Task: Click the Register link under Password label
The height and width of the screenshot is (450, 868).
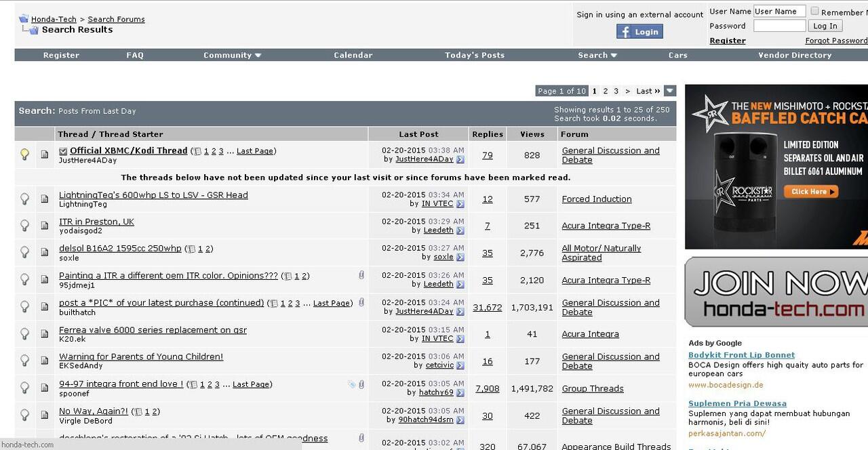Action: pyautogui.click(x=728, y=41)
